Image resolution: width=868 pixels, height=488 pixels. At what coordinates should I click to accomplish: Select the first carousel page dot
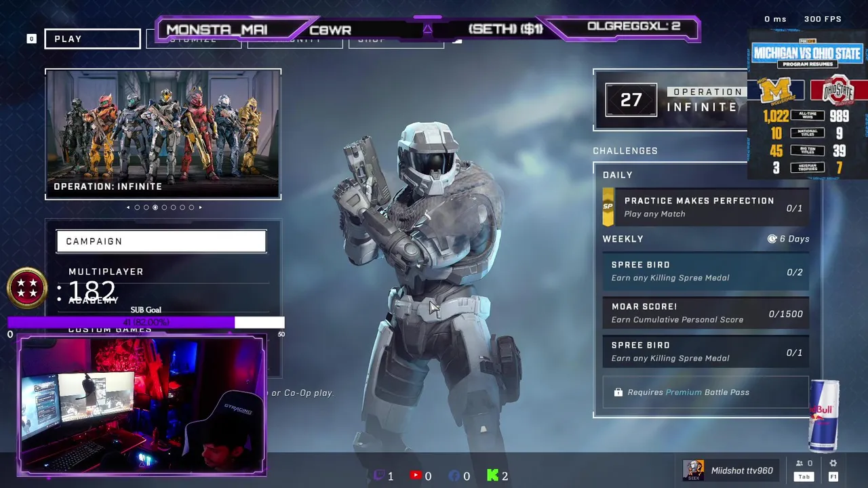coord(137,207)
